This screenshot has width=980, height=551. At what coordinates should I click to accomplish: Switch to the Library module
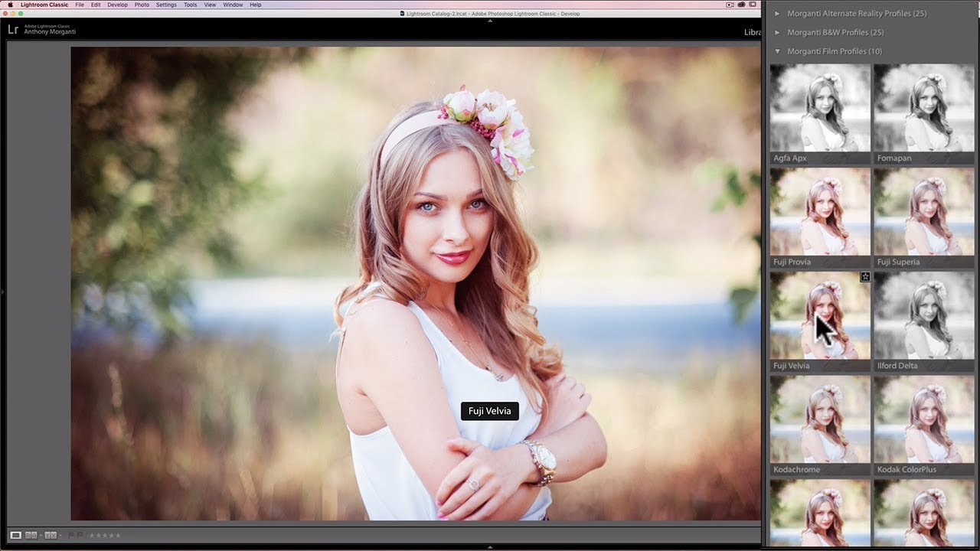tap(753, 32)
